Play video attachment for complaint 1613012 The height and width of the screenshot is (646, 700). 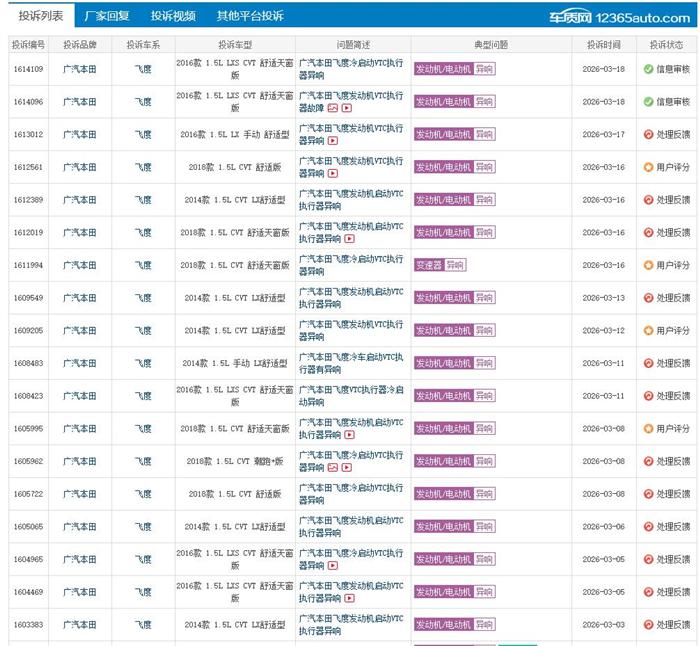pos(333,141)
